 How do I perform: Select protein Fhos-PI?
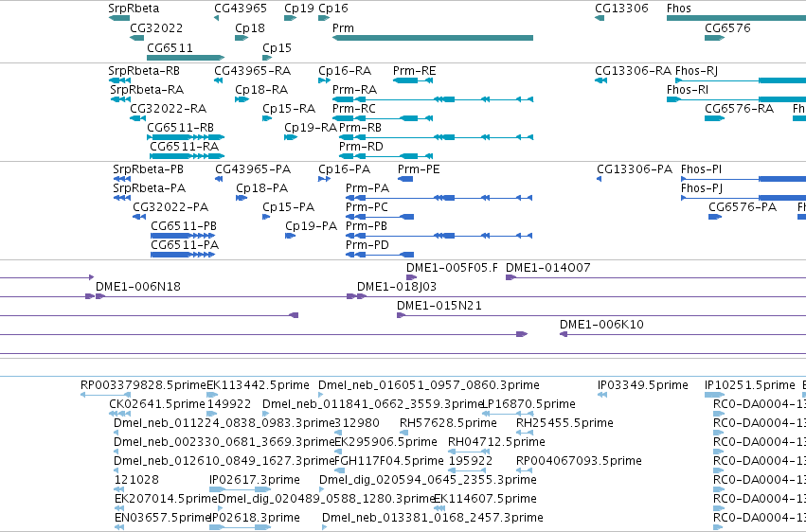(x=701, y=168)
